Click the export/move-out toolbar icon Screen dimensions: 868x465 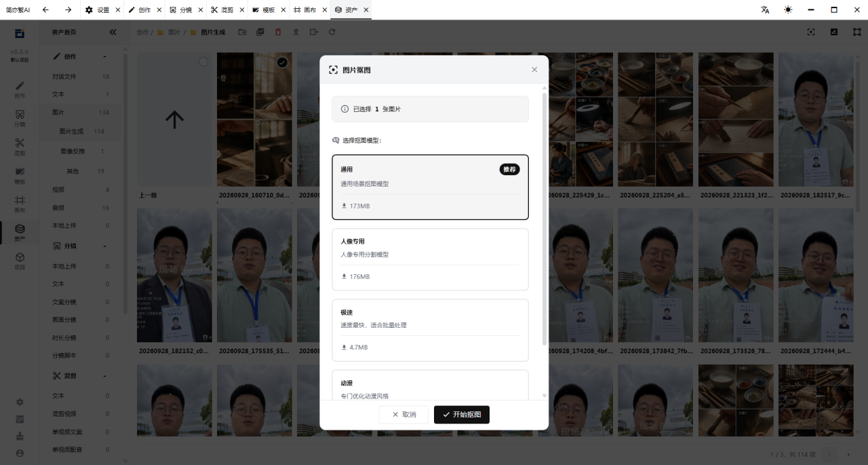pyautogui.click(x=314, y=32)
